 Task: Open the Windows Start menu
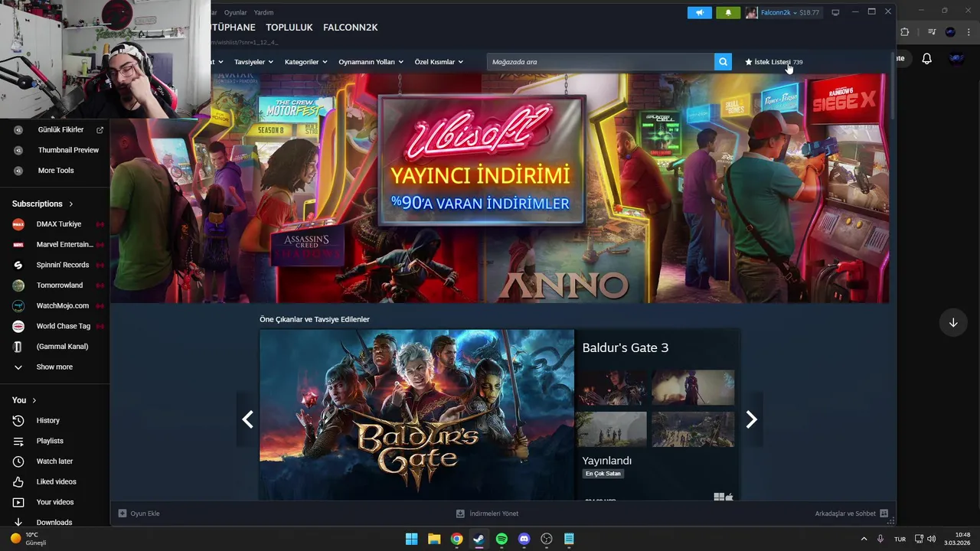point(411,539)
